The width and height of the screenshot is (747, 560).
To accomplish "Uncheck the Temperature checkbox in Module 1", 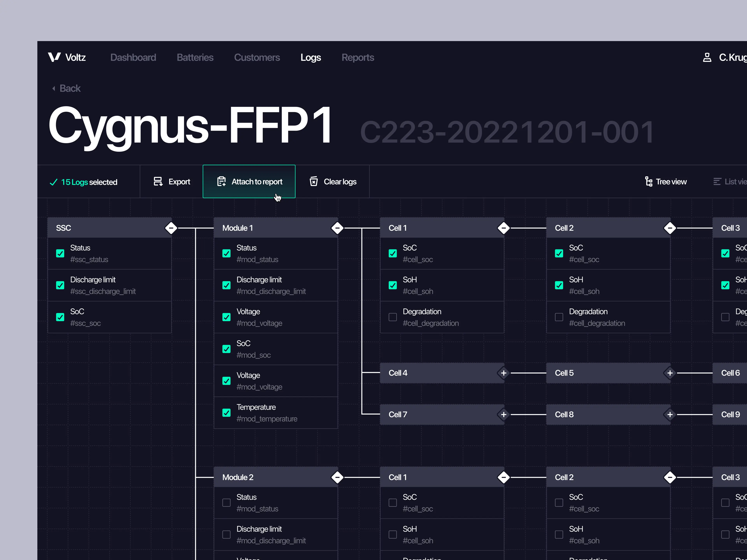I will click(x=226, y=413).
